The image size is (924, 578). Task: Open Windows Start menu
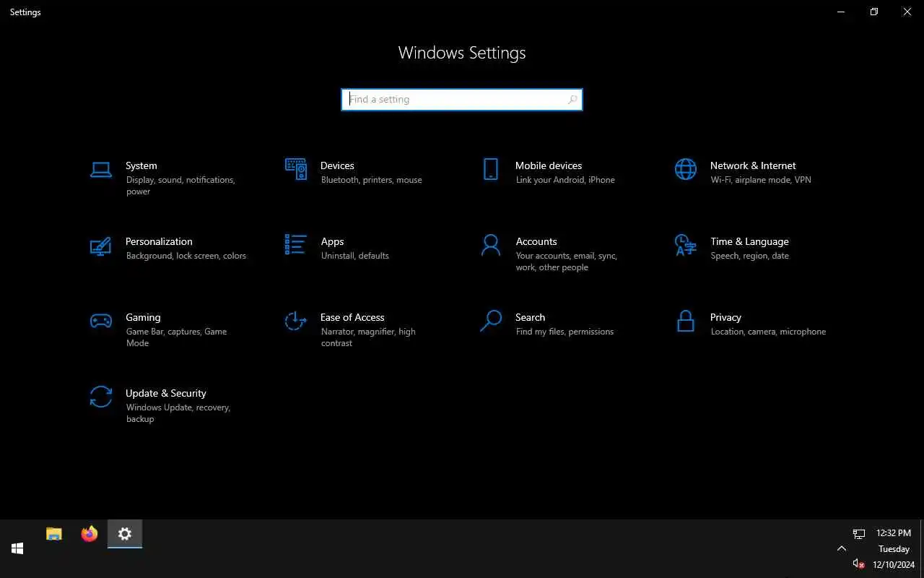tap(17, 548)
